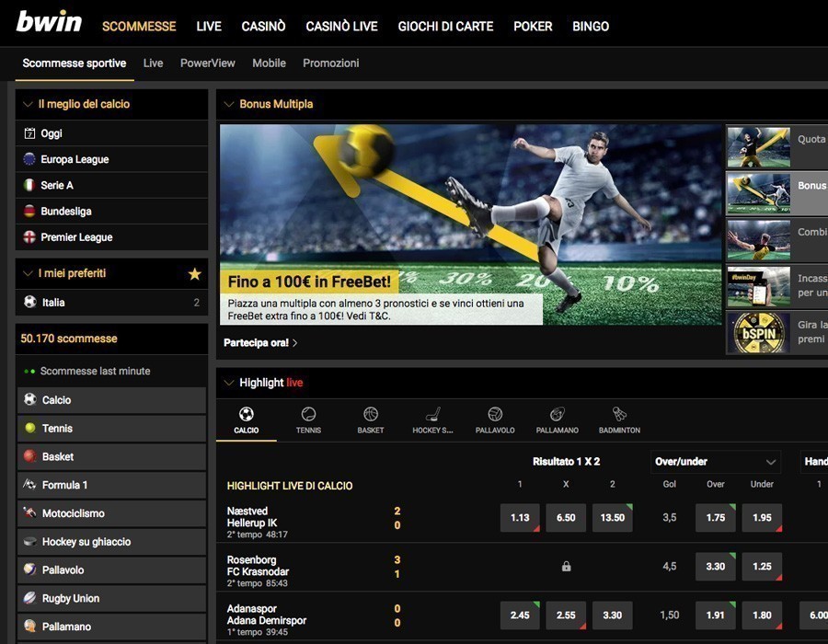Select 3.30 odds for Adana Demirspor
Image resolution: width=828 pixels, height=644 pixels.
(x=613, y=615)
